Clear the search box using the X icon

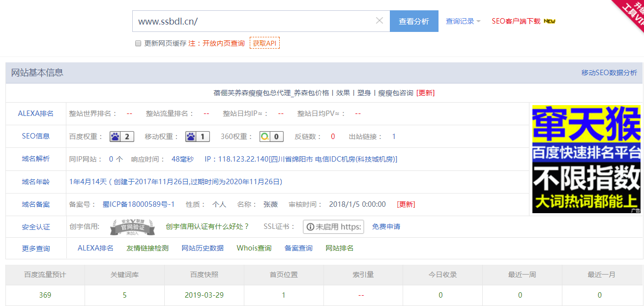pos(379,21)
